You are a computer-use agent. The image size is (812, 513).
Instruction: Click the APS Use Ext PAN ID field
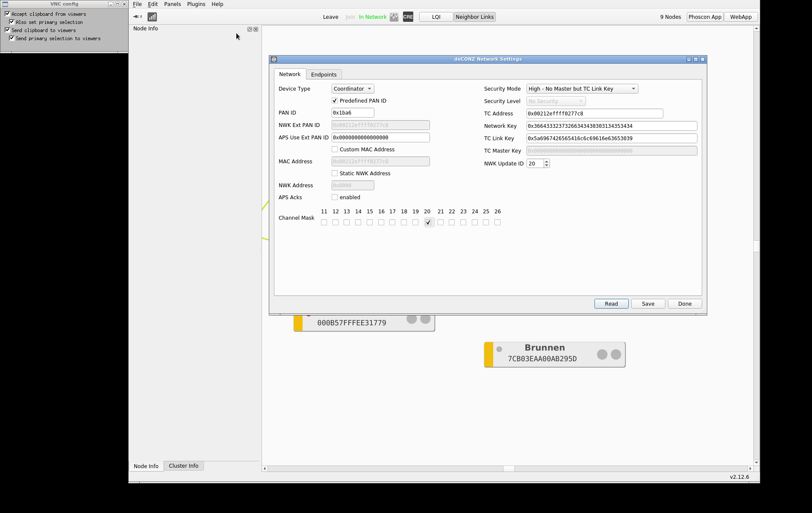click(x=381, y=138)
